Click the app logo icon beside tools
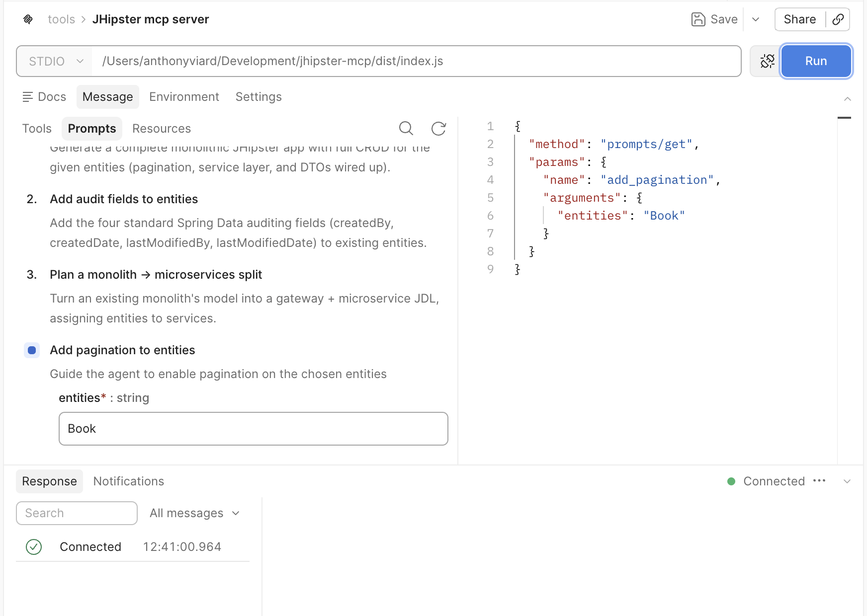 pyautogui.click(x=28, y=19)
